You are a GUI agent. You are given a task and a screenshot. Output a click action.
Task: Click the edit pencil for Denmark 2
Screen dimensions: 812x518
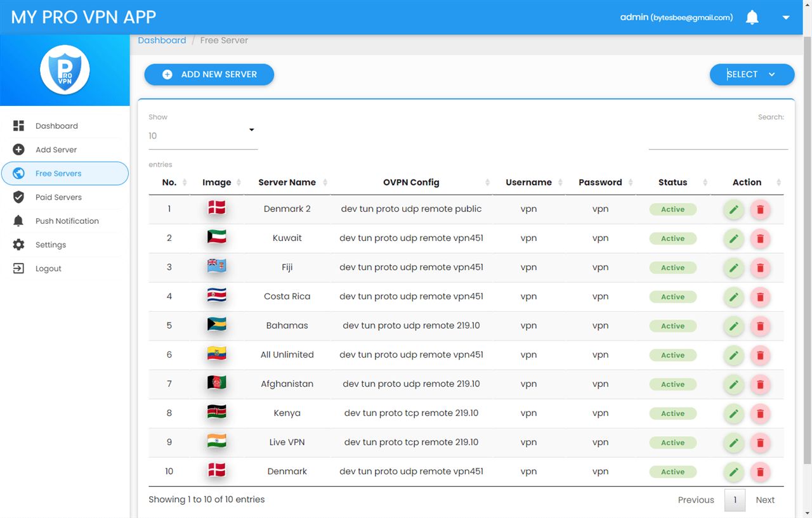point(734,209)
